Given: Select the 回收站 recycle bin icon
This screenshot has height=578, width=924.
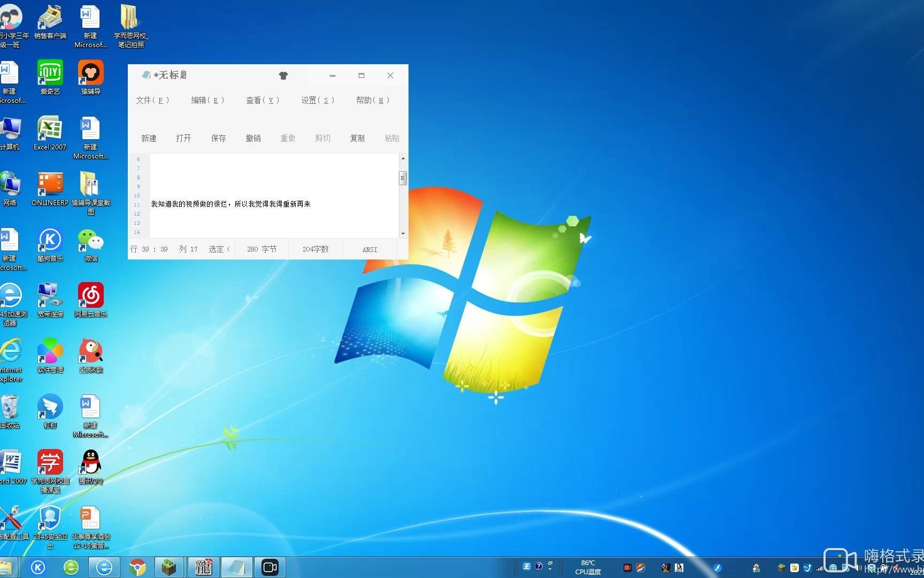Looking at the screenshot, I should [10, 412].
